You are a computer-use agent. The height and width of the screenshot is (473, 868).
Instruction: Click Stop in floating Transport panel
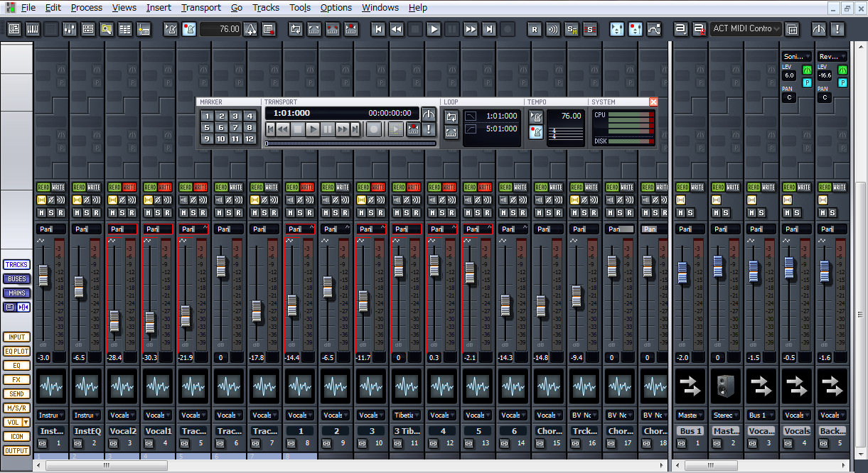pyautogui.click(x=298, y=129)
